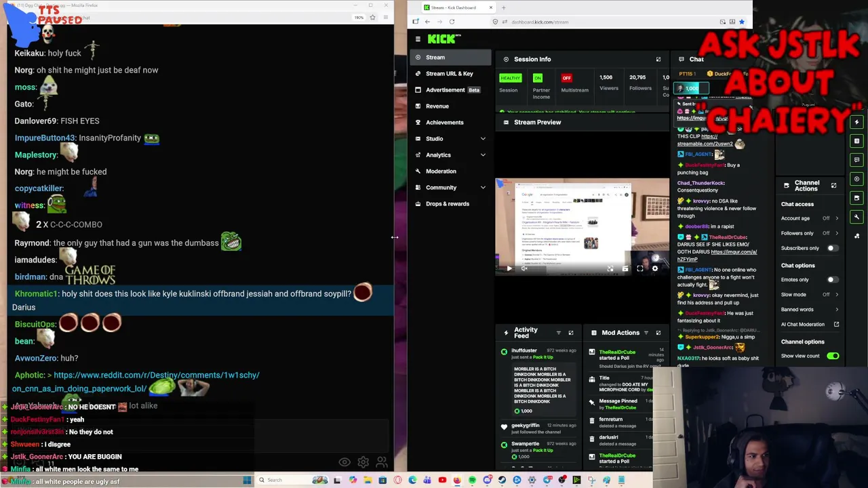Play the stream preview video

pyautogui.click(x=509, y=268)
